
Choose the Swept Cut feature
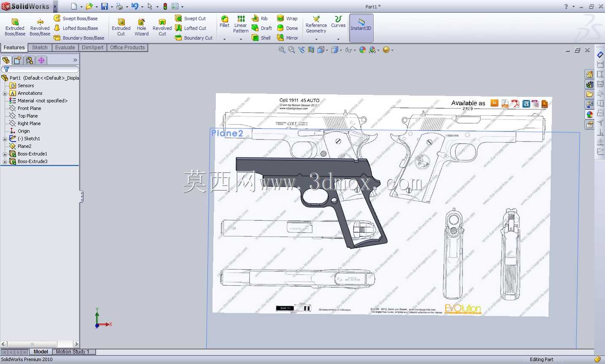click(191, 19)
